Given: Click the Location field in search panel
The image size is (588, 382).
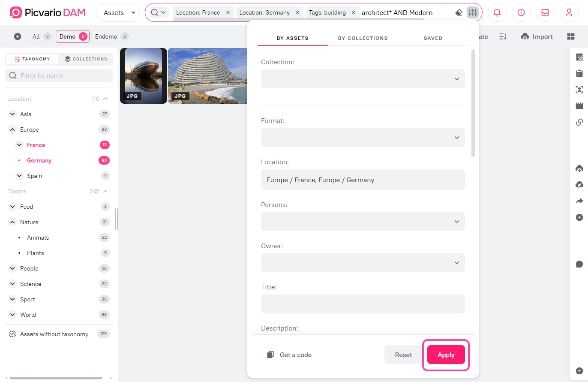Looking at the screenshot, I should point(363,180).
